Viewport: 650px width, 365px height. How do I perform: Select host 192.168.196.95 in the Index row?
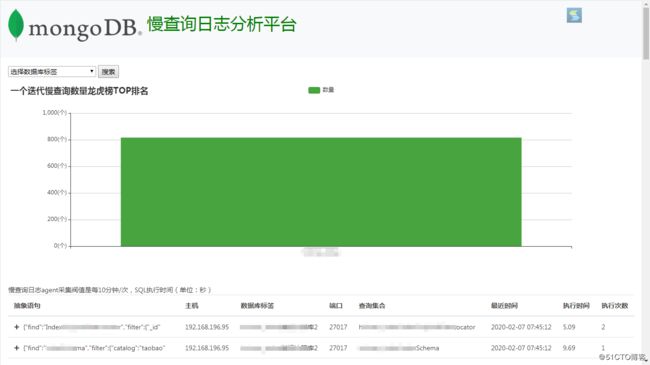pos(207,327)
